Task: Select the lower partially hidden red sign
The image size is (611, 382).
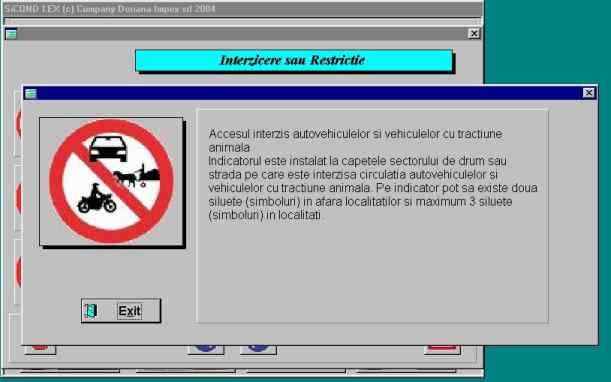Action: 18,271
